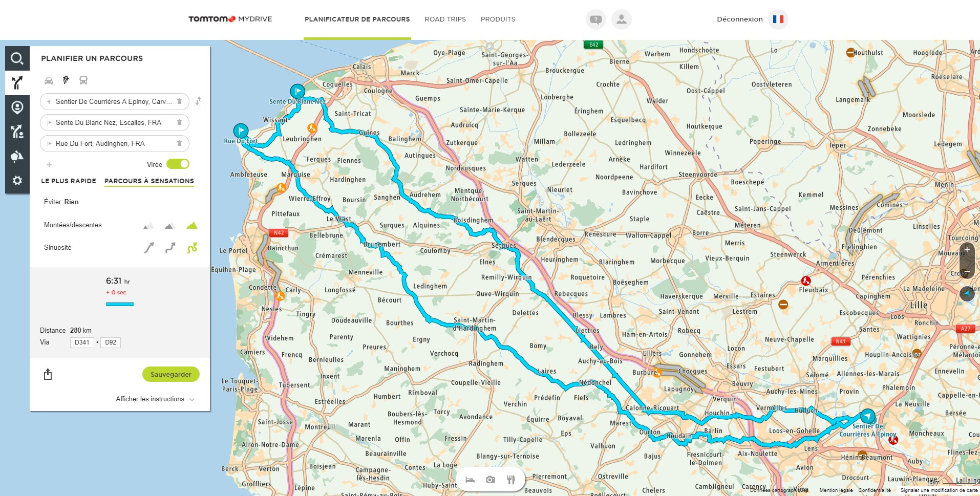The width and height of the screenshot is (980, 496).
Task: Open the French flag language selector
Action: tap(778, 19)
